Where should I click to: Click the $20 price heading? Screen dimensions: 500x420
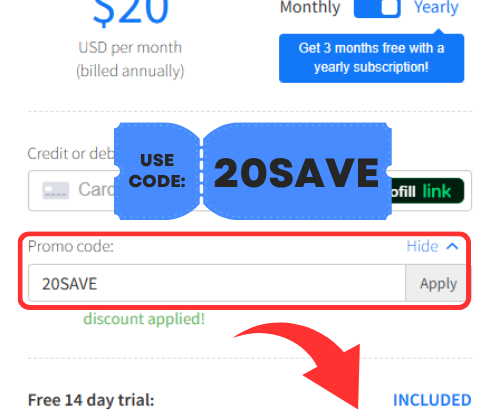click(x=130, y=12)
